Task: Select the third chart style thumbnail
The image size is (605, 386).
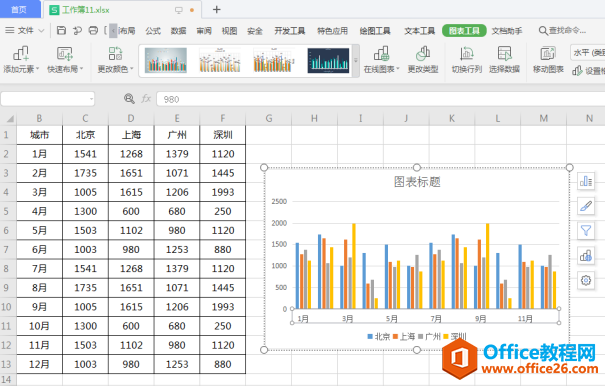Action: [x=274, y=60]
